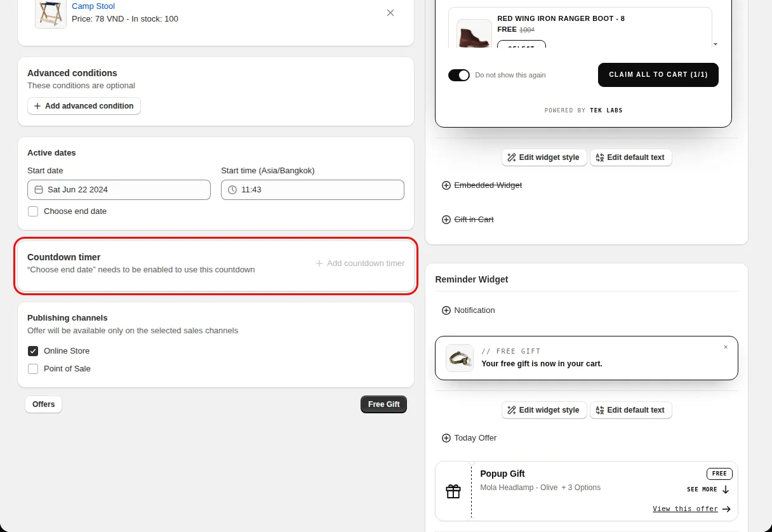772x532 pixels.
Task: Open the Start time field
Action: pyautogui.click(x=312, y=190)
